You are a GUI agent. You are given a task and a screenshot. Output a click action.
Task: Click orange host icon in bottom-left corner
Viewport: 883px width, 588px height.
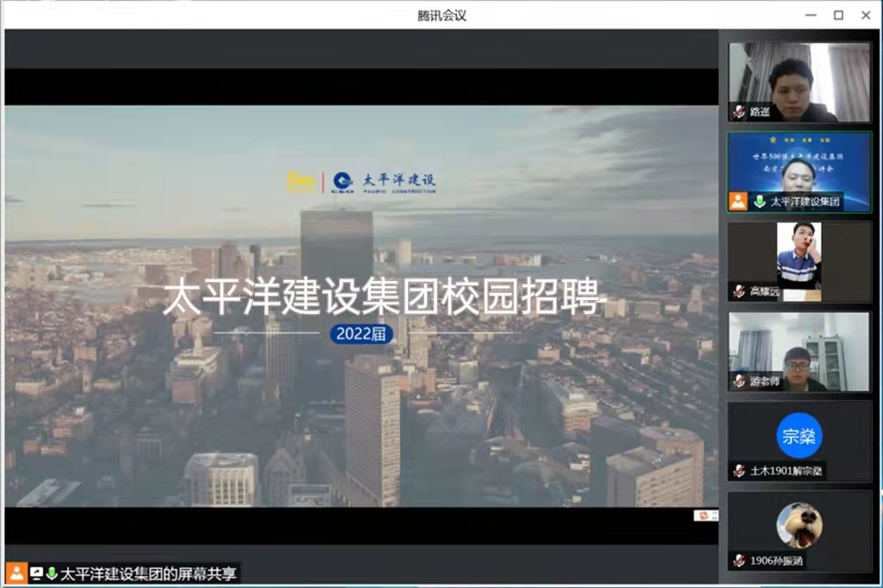(16, 573)
